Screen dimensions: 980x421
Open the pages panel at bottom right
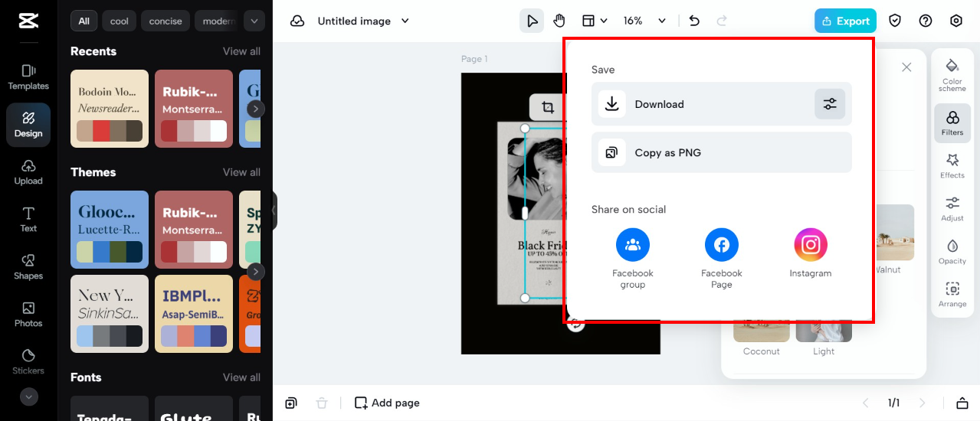click(x=962, y=403)
